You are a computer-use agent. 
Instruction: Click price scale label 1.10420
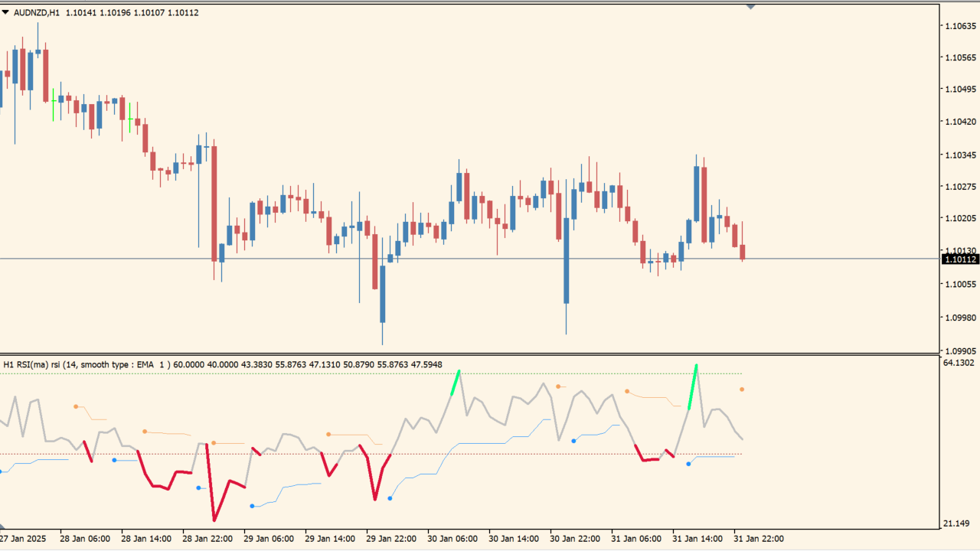pos(960,122)
